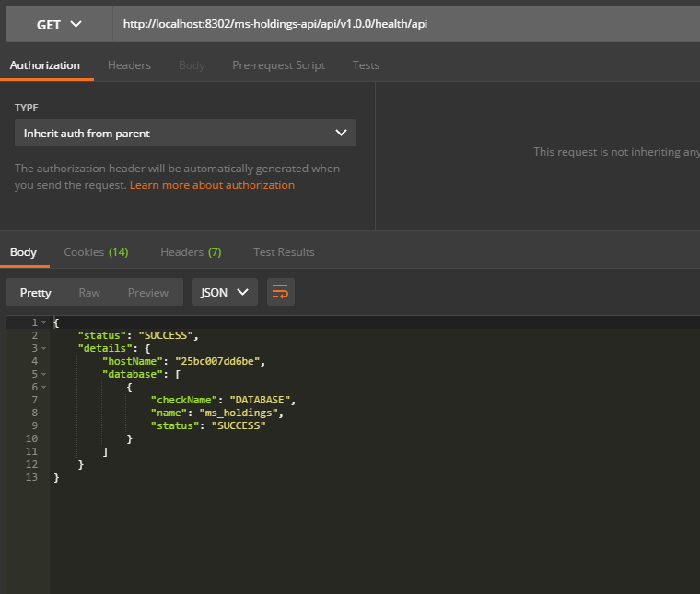Screen dimensions: 700x594
Task: Expand the Inherit auth from parent dropdown
Action: [x=185, y=133]
